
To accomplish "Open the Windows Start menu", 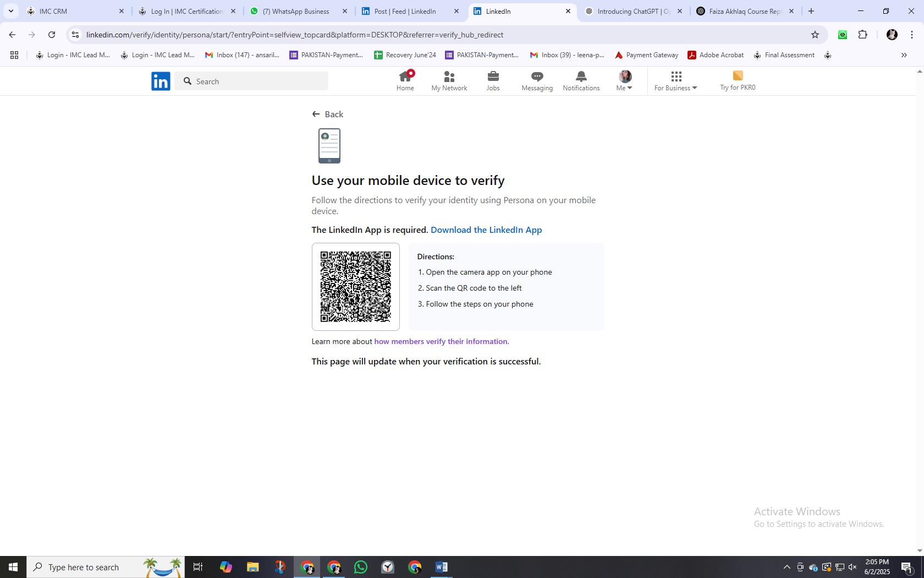I will (x=13, y=567).
